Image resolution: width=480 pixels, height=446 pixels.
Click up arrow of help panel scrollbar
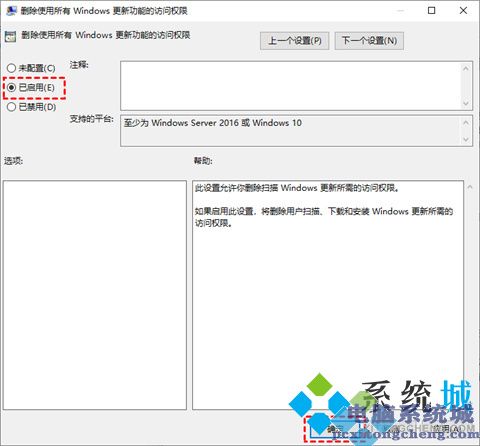pyautogui.click(x=470, y=187)
